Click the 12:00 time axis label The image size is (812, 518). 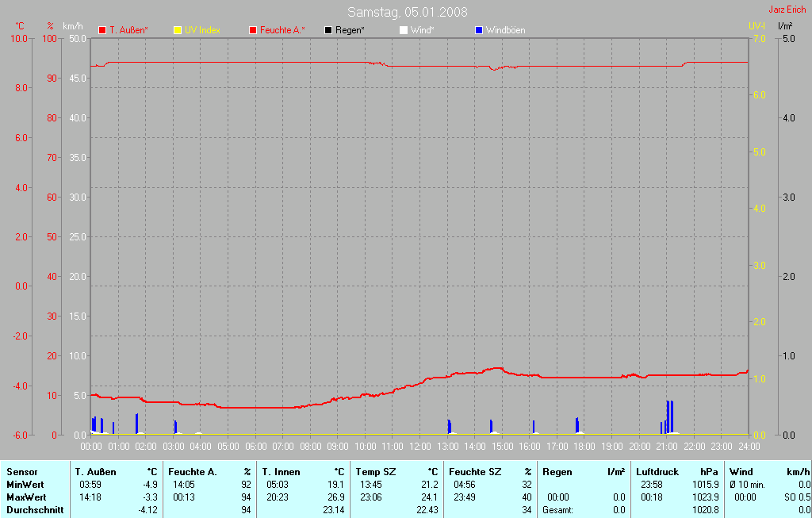[419, 447]
